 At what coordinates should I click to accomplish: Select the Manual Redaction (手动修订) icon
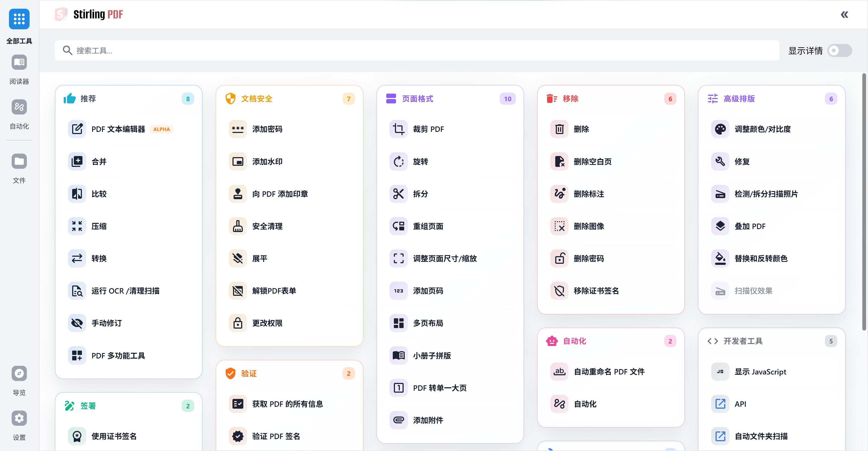tap(77, 323)
